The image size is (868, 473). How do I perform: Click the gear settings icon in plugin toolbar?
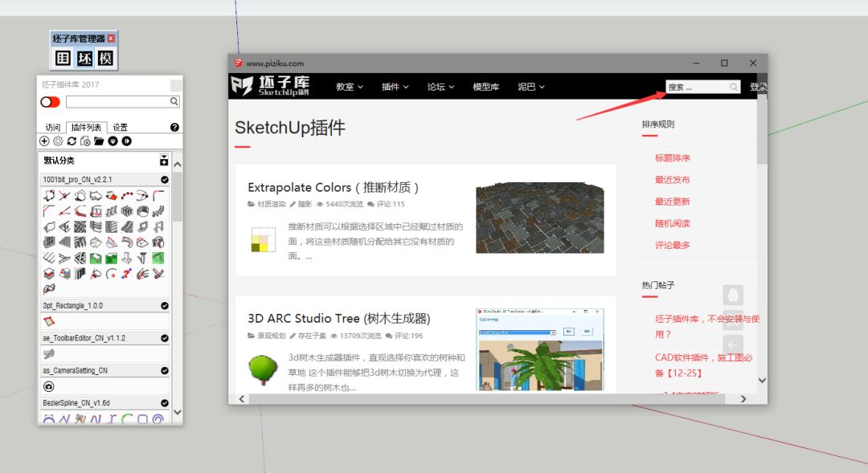[58, 141]
